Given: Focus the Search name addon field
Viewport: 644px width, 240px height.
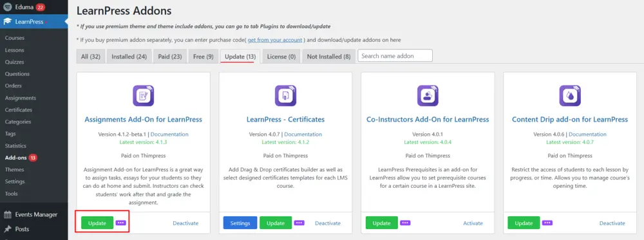Looking at the screenshot, I should 395,56.
